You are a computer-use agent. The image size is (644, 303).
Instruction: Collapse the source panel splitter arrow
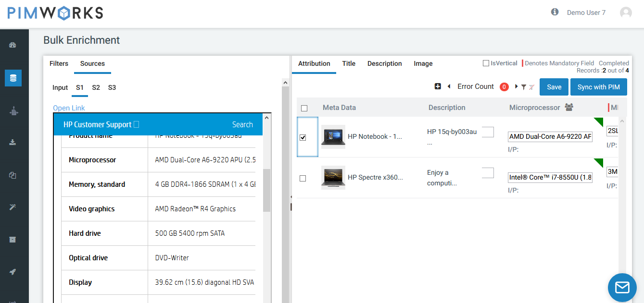[x=290, y=197]
